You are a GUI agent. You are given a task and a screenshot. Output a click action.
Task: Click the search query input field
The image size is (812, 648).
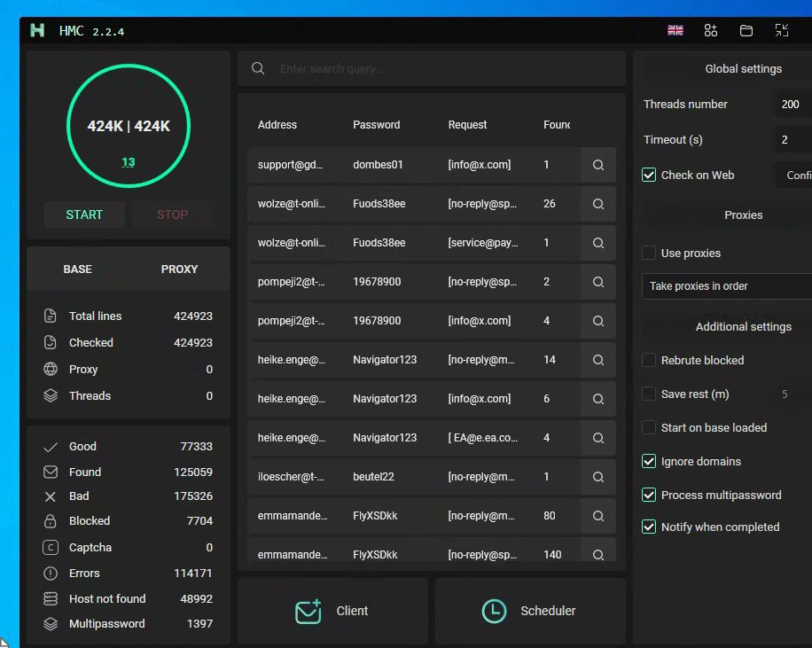[443, 69]
